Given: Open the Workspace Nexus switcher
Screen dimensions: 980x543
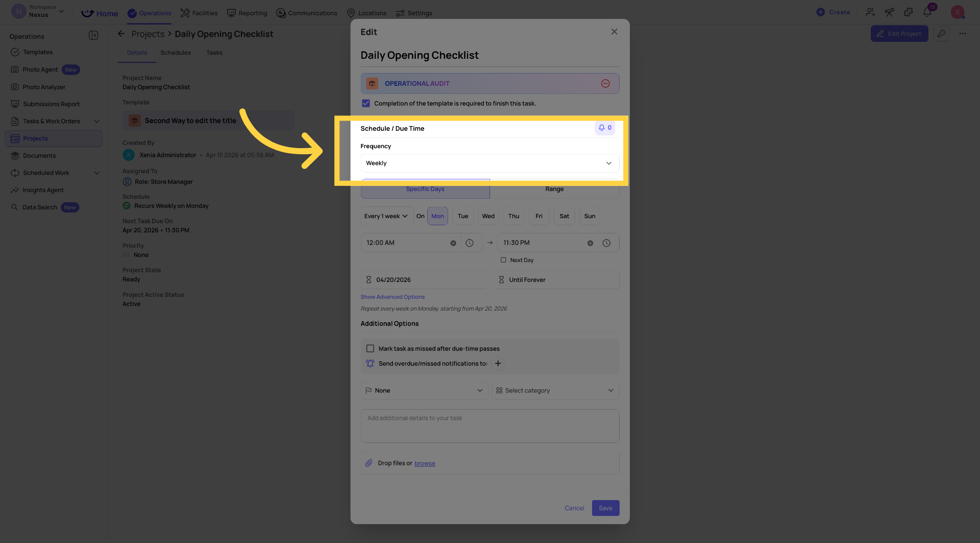Looking at the screenshot, I should 38,11.
